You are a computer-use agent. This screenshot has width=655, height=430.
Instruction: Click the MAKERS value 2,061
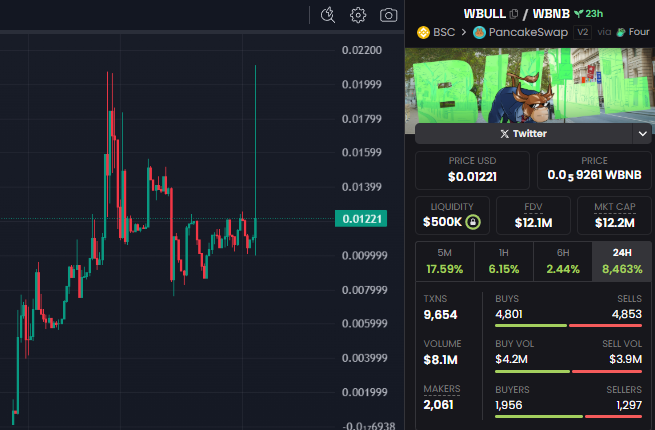[438, 405]
